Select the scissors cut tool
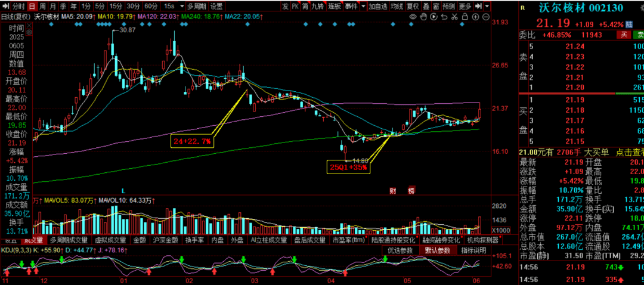Screen dimensions: 644x285 (x=454, y=17)
